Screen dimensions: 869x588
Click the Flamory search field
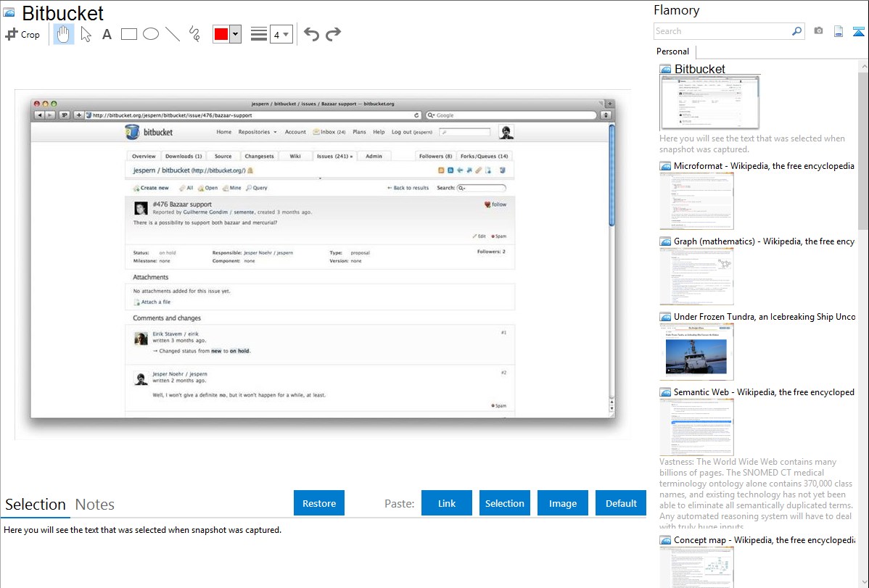pyautogui.click(x=722, y=31)
